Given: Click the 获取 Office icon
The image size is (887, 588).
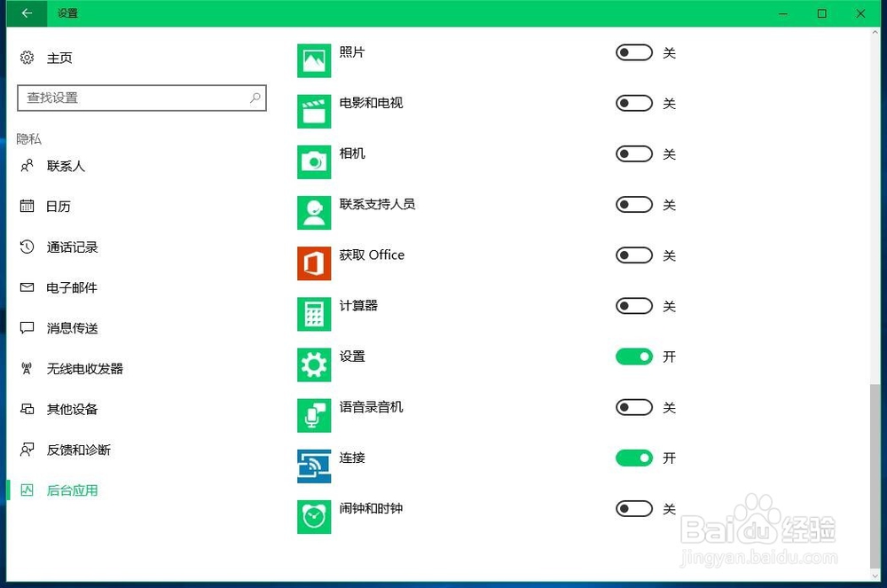Looking at the screenshot, I should (x=314, y=263).
